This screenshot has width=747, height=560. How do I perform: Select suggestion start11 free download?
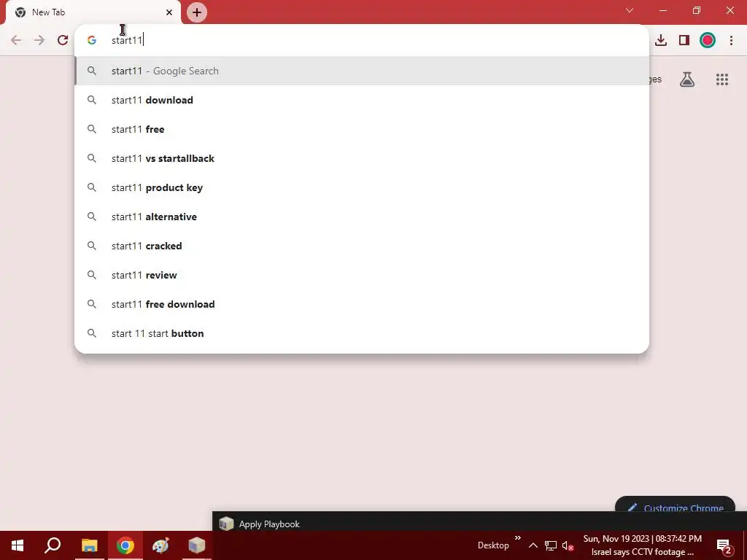(362, 304)
